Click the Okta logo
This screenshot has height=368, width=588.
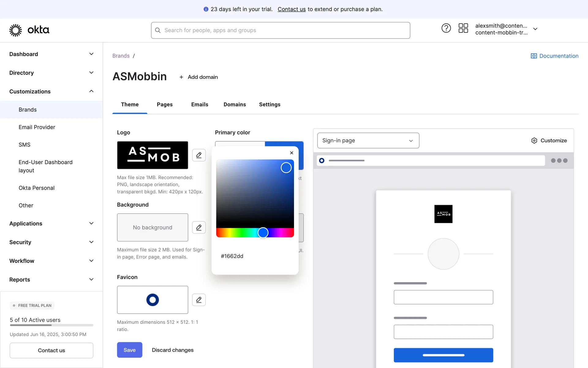pyautogui.click(x=29, y=30)
